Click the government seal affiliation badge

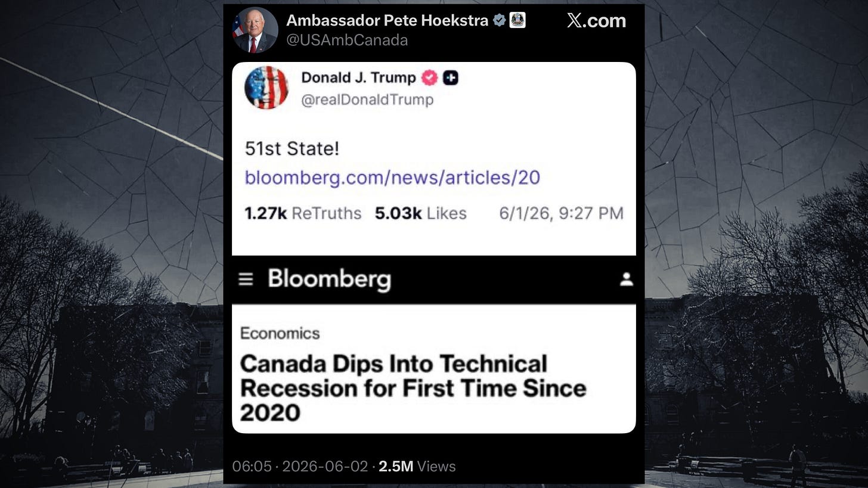517,21
